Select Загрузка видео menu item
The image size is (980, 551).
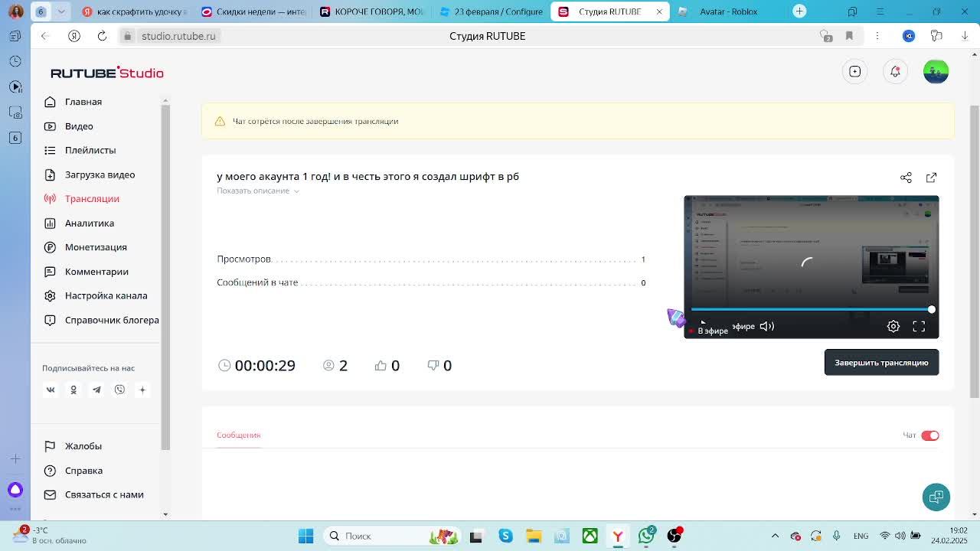click(100, 174)
